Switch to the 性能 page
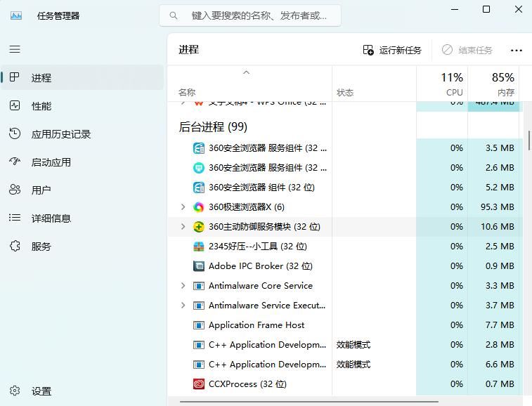This screenshot has width=532, height=406. 41,106
